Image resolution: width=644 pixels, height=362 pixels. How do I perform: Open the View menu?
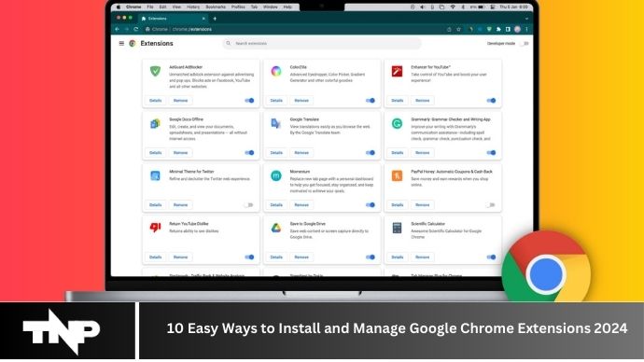pyautogui.click(x=176, y=7)
